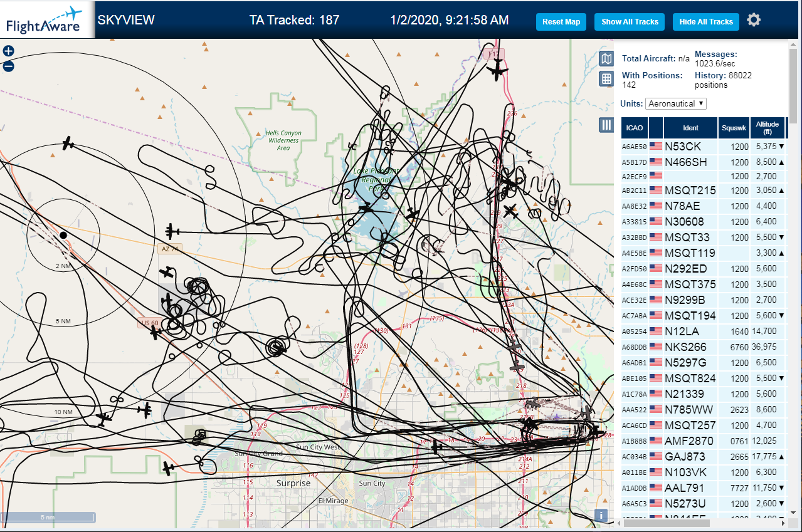Click ICAO code A2ECF9 in the table
The image size is (802, 532).
pyautogui.click(x=634, y=176)
